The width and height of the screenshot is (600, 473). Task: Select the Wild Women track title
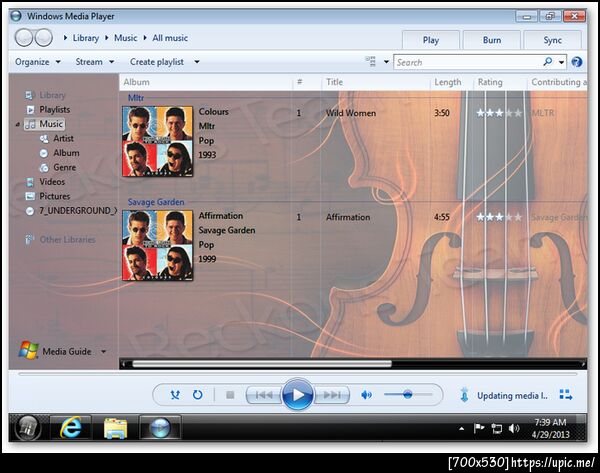pyautogui.click(x=351, y=113)
